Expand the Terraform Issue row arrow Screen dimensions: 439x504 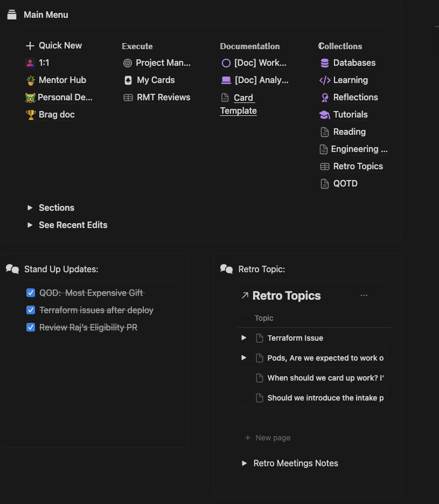click(244, 338)
